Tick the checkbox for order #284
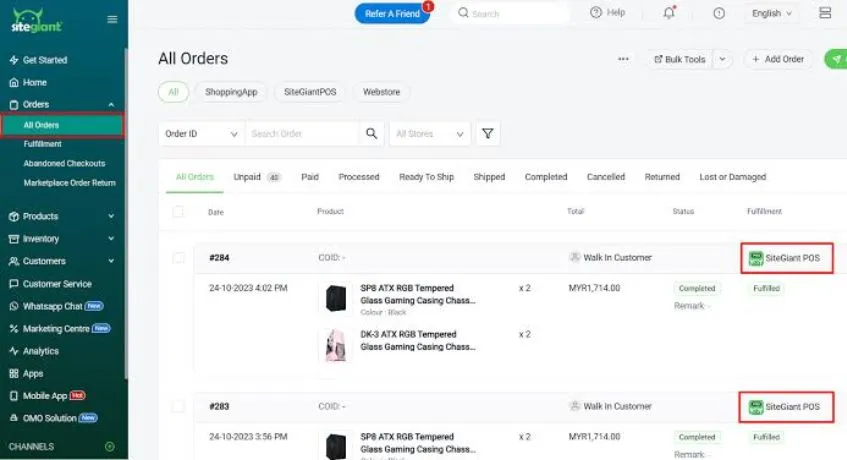Viewport: 847px width, 460px height. tap(178, 258)
